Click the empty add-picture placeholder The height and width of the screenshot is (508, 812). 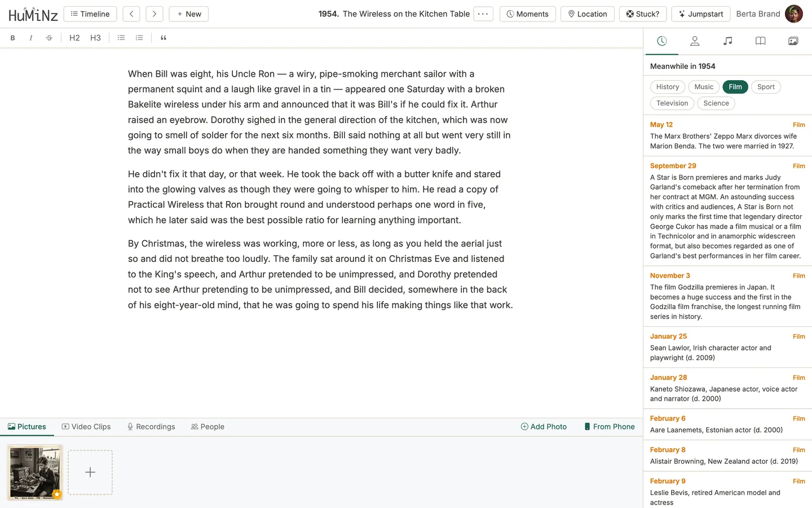pyautogui.click(x=90, y=472)
